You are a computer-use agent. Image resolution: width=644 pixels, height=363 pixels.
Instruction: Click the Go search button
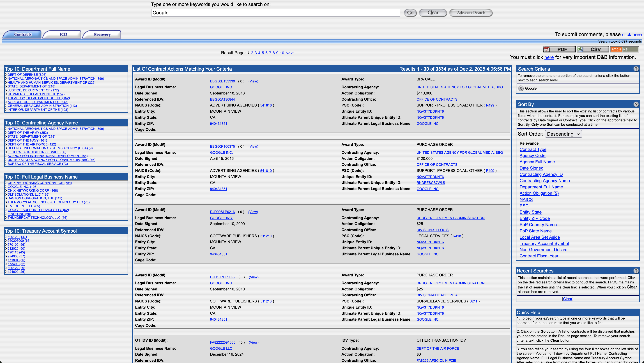click(x=410, y=13)
